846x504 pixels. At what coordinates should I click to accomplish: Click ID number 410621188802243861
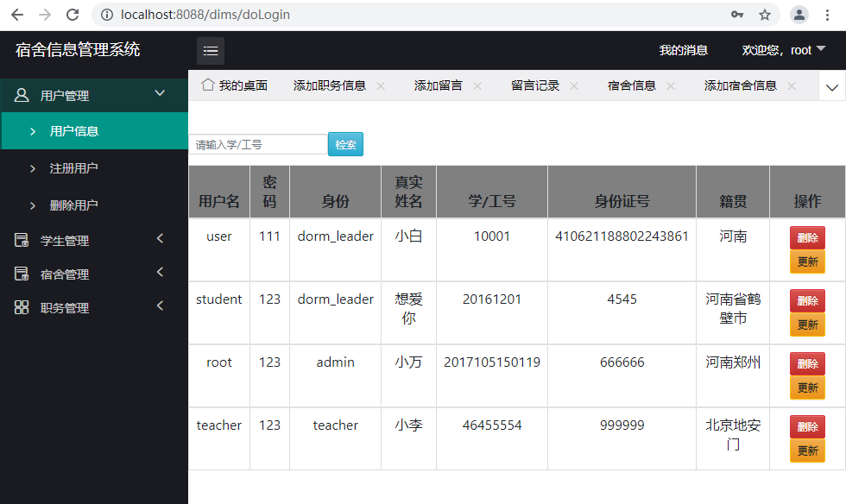pyautogui.click(x=622, y=236)
